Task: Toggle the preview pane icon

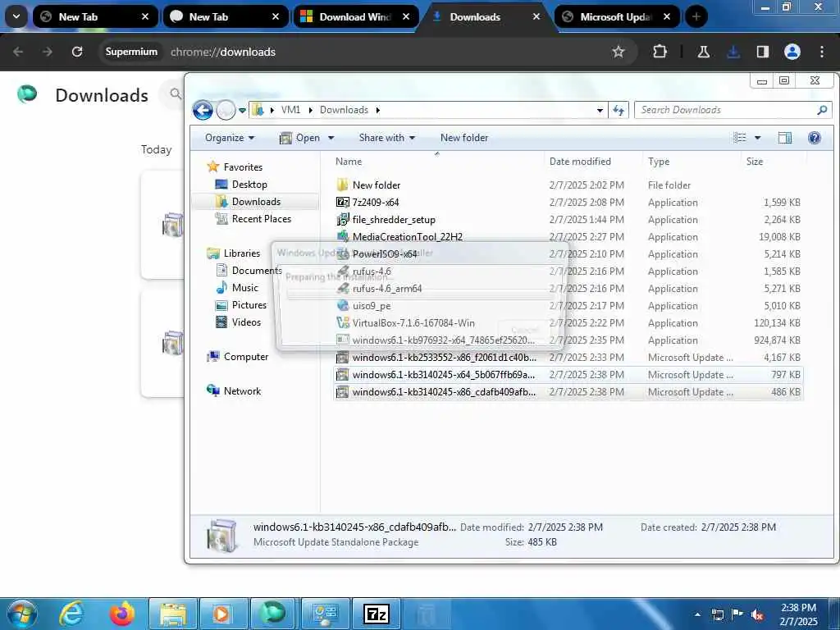Action: point(785,138)
